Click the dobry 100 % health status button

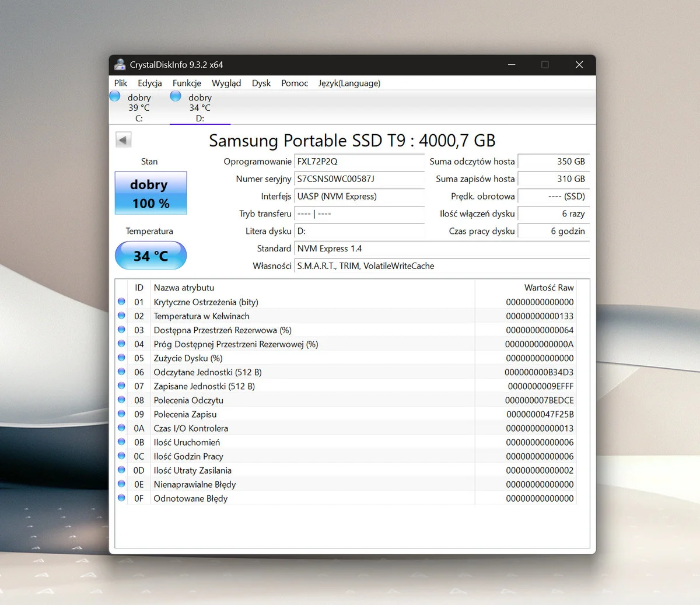[x=150, y=193]
